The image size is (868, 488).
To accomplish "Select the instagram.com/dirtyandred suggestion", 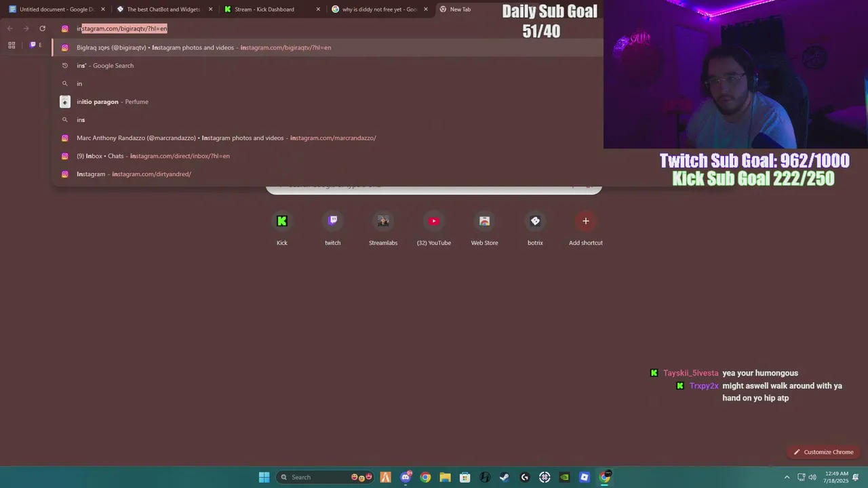I will pyautogui.click(x=328, y=174).
